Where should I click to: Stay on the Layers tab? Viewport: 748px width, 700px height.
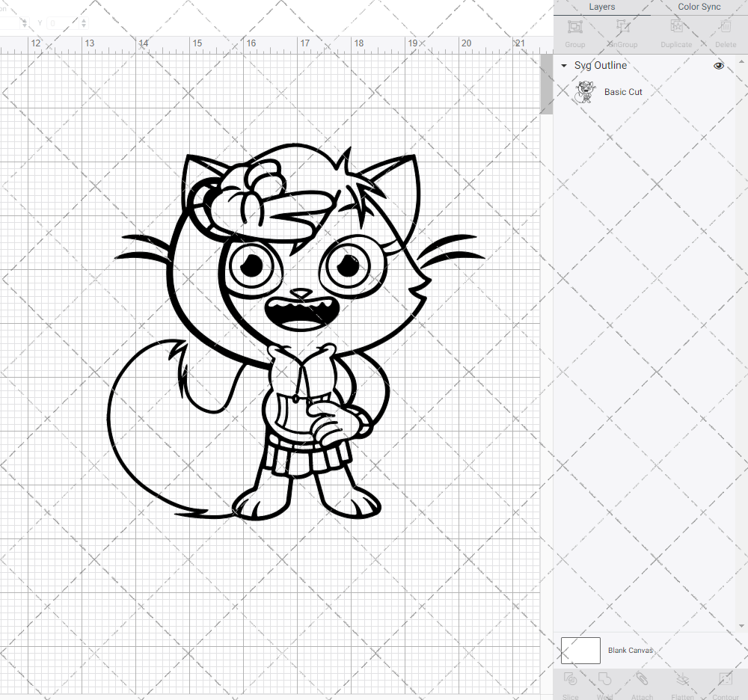pyautogui.click(x=601, y=7)
